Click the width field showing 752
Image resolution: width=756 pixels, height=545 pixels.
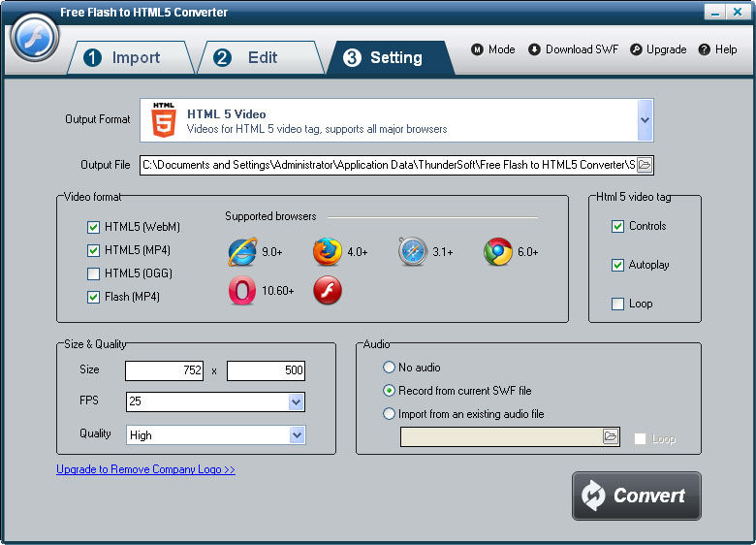pyautogui.click(x=164, y=370)
